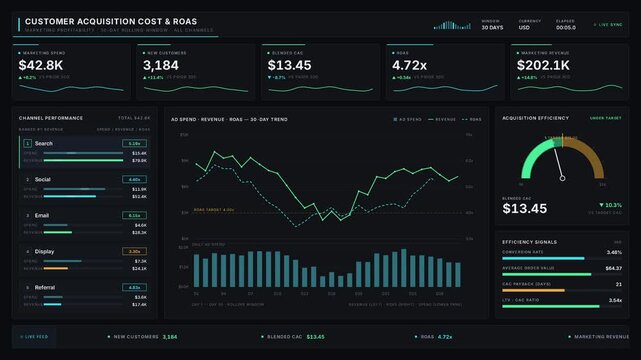641x360 pixels.
Task: Click the Under Target status label
Action: (605, 118)
